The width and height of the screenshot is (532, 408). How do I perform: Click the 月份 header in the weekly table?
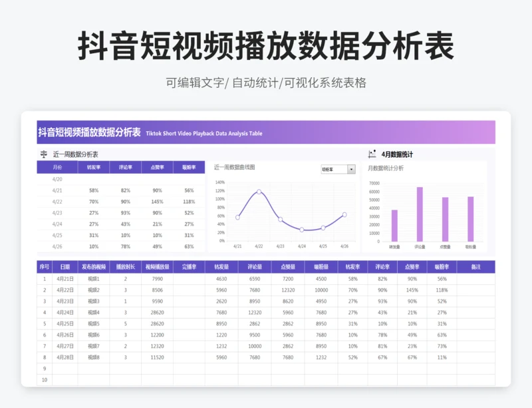click(57, 167)
